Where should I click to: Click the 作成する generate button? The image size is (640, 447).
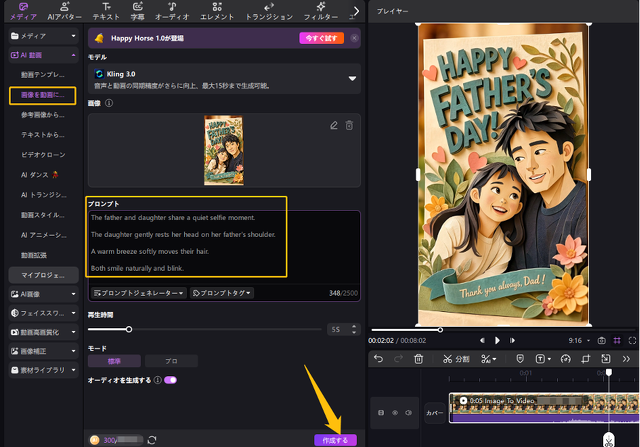(x=336, y=440)
